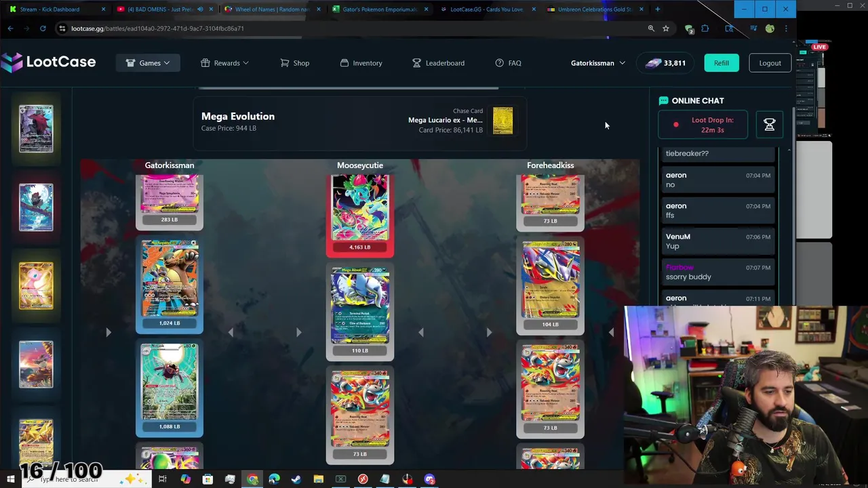Screen dimensions: 868x488
Task: Click Mooseycutie's 73 LB card
Action: point(360,415)
